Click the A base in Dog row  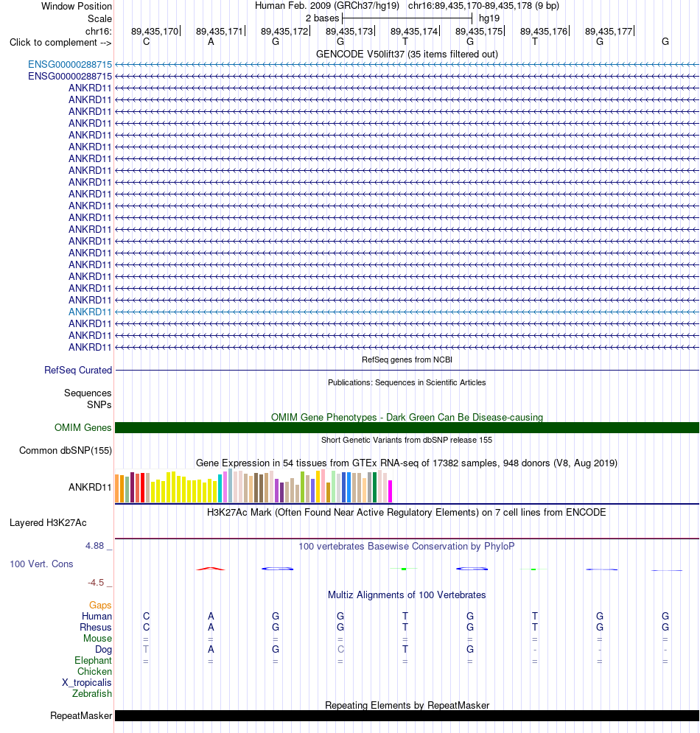[x=211, y=649]
